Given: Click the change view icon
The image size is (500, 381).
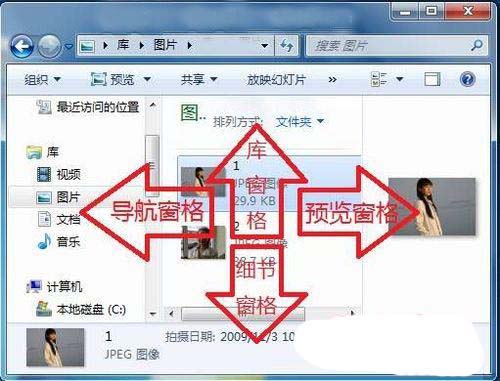Looking at the screenshot, I should click(x=379, y=79).
